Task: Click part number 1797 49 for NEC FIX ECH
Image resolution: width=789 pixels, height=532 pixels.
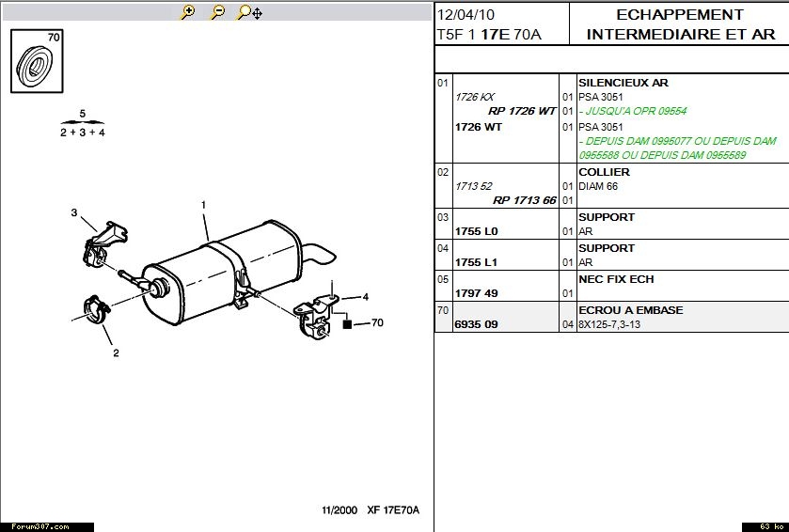Action: 476,293
